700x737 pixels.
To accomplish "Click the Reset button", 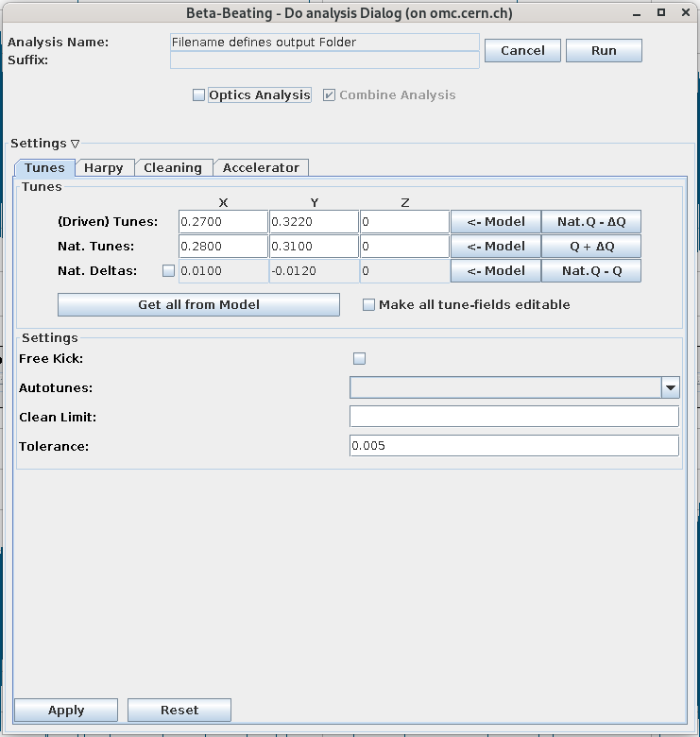I will click(x=179, y=710).
